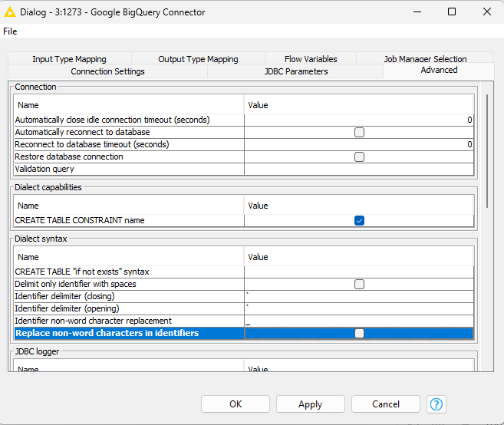
Task: Uncheck CREATE TABLE CONSTRAINT name checkbox
Action: [x=358, y=220]
